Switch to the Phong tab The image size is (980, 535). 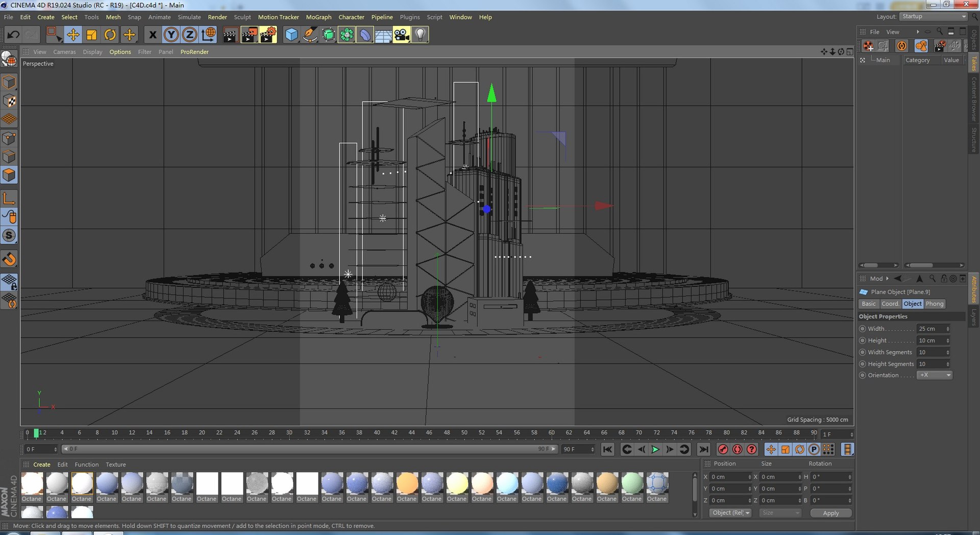click(x=935, y=304)
